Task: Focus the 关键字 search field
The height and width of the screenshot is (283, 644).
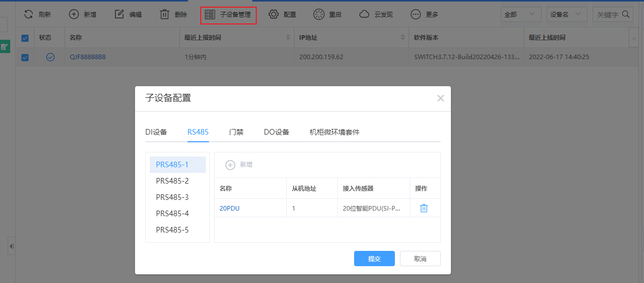Action: click(607, 15)
